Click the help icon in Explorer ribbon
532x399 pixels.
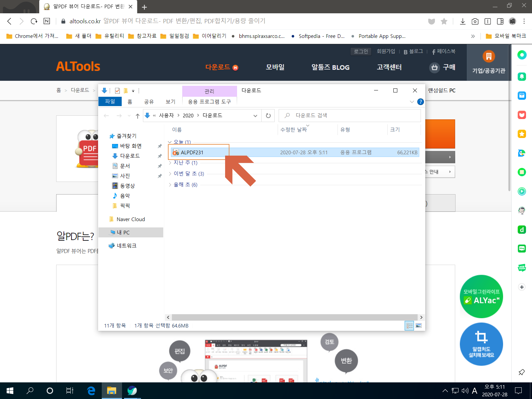420,102
